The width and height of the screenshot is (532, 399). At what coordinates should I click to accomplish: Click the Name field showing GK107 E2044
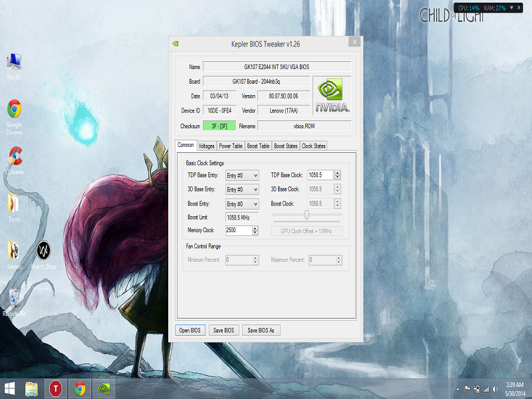click(277, 67)
